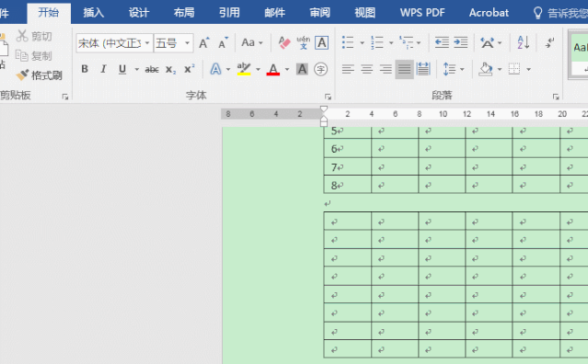Open the enclosed characters (字) tool

click(320, 69)
